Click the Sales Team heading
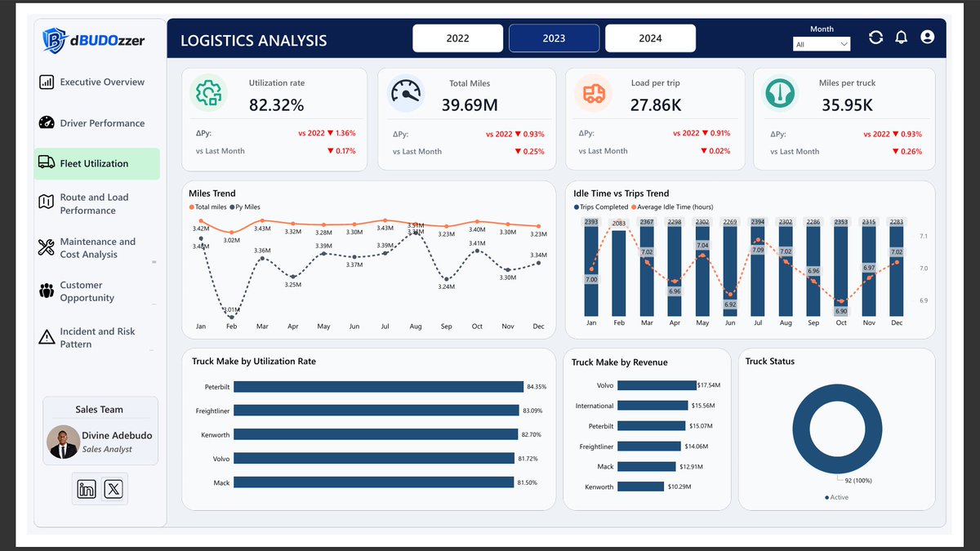This screenshot has height=551, width=980. click(99, 409)
